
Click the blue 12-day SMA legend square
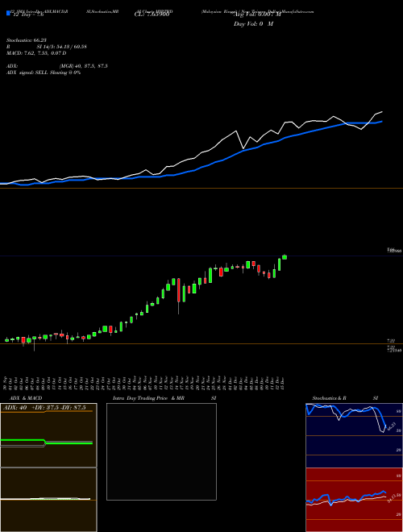[x=8, y=13]
